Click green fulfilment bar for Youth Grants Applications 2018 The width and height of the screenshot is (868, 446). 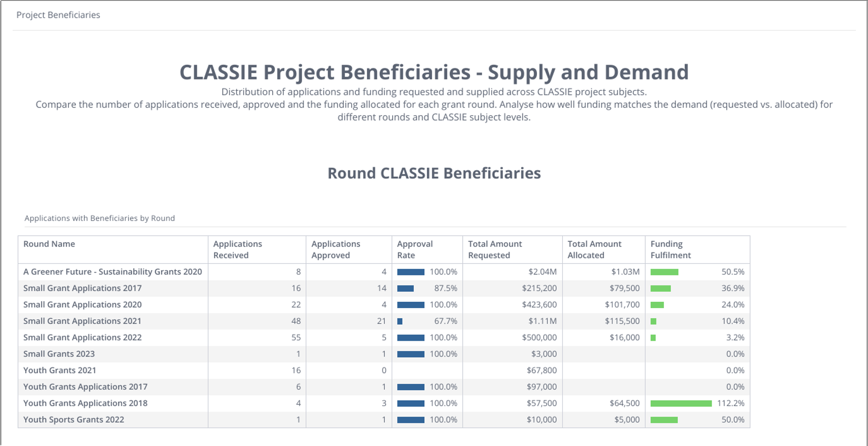pyautogui.click(x=681, y=403)
